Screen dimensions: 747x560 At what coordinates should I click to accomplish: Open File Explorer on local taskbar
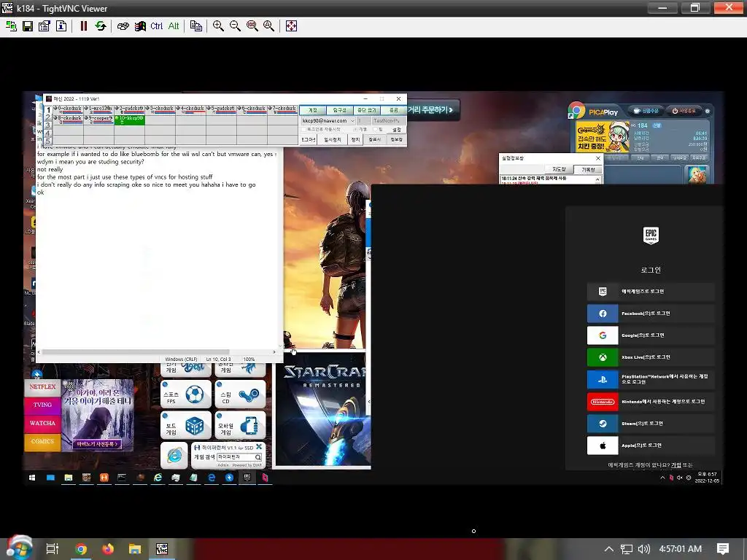point(135,549)
